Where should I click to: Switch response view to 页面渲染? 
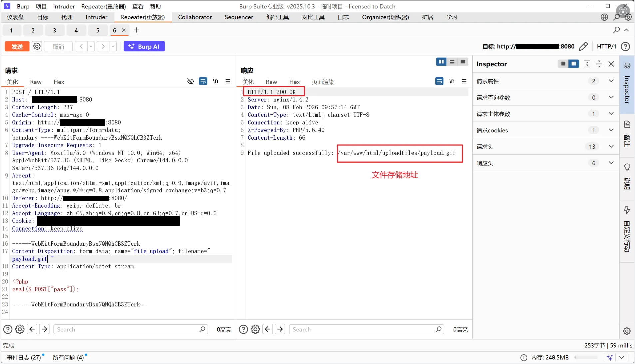click(323, 82)
